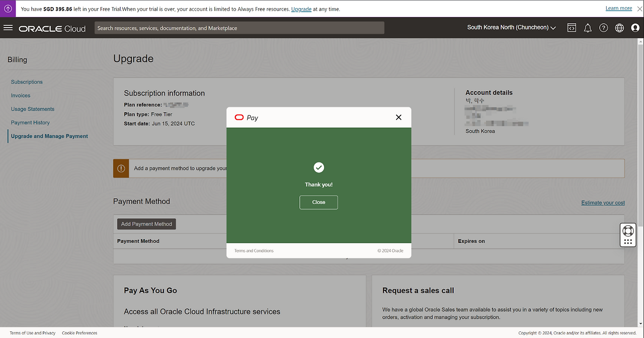This screenshot has width=644, height=338.
Task: Click the Thank you! message text
Action: [318, 185]
